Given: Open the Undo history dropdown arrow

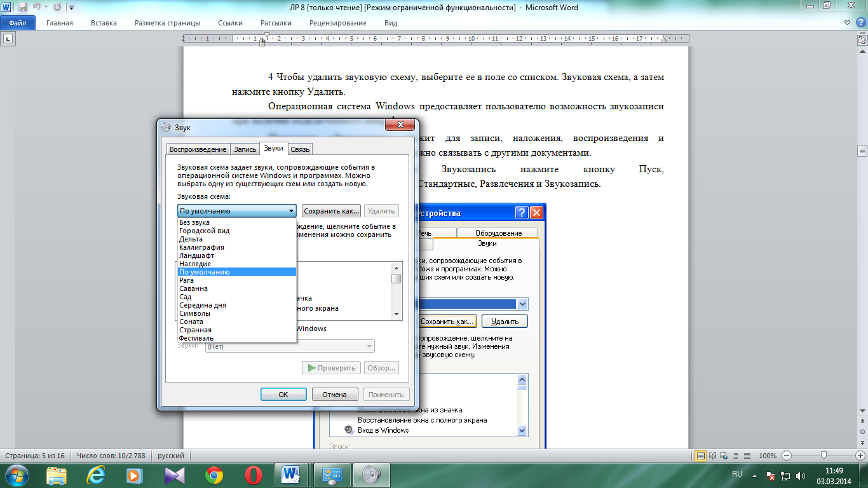Looking at the screenshot, I should tap(46, 7).
